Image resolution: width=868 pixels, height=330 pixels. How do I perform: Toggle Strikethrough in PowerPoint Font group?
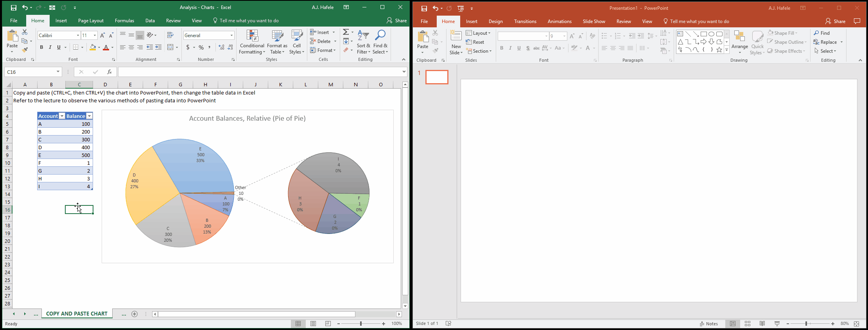coord(536,48)
